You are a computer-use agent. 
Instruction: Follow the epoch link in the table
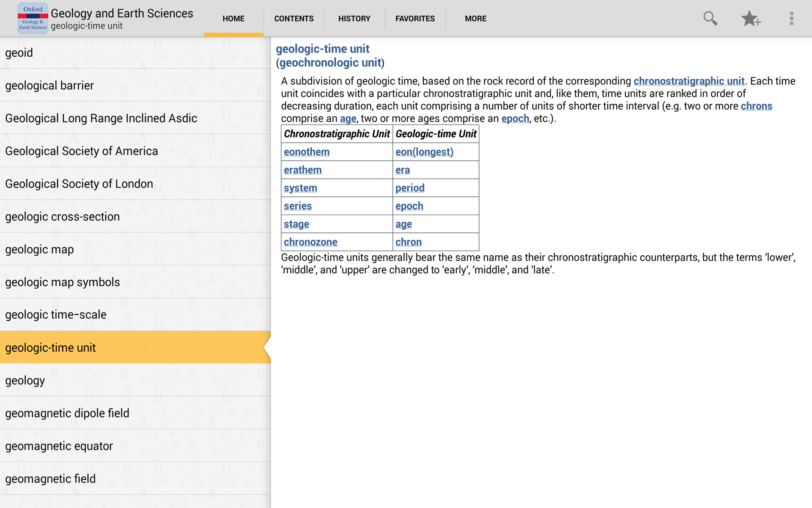(x=409, y=206)
